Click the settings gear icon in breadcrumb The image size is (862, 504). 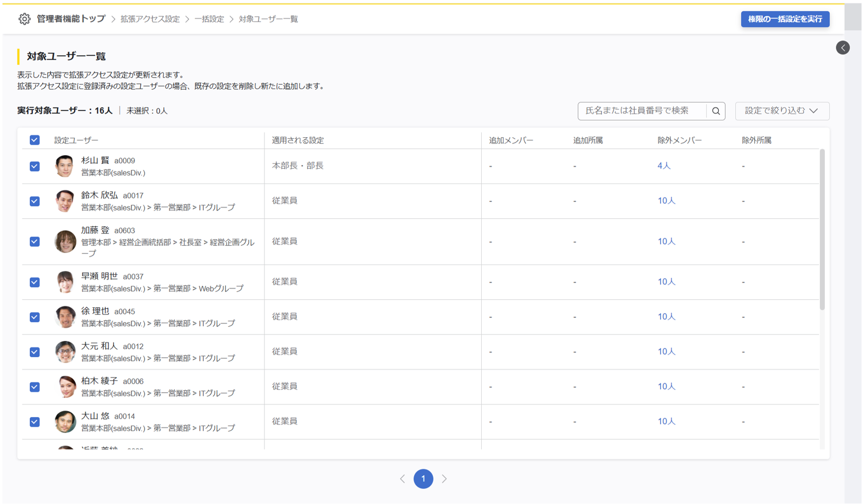24,19
